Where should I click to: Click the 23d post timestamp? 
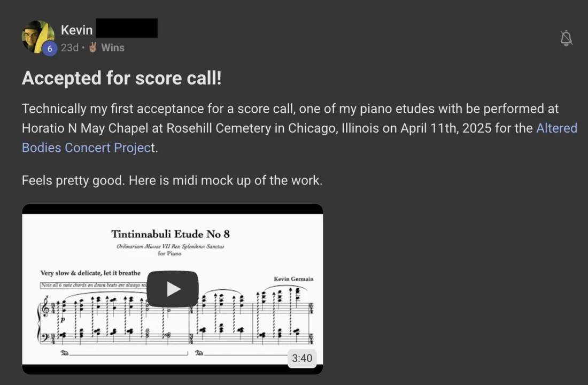tap(69, 48)
